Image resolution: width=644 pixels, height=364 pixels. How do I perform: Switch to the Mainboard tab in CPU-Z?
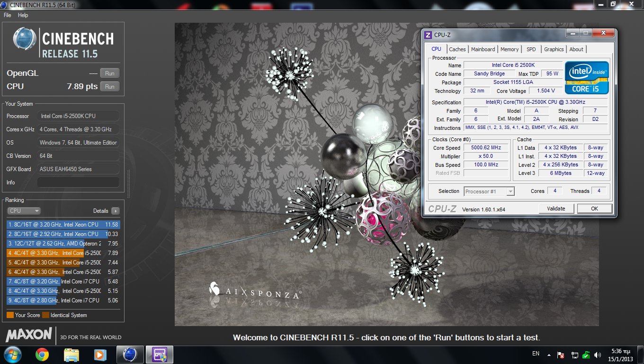pyautogui.click(x=483, y=49)
